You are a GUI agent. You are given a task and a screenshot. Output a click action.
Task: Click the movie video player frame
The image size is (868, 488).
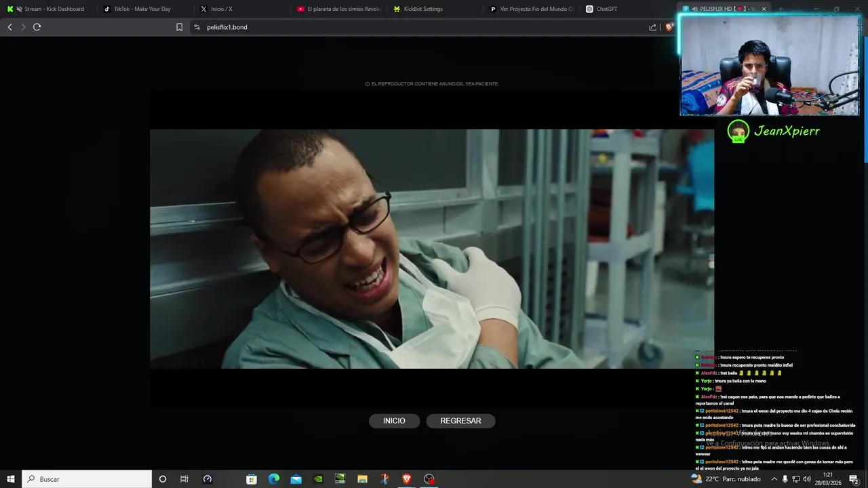(x=432, y=249)
